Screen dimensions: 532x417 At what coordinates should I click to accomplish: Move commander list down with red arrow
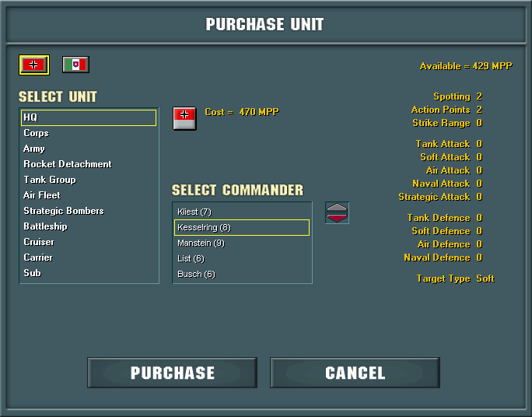[337, 218]
